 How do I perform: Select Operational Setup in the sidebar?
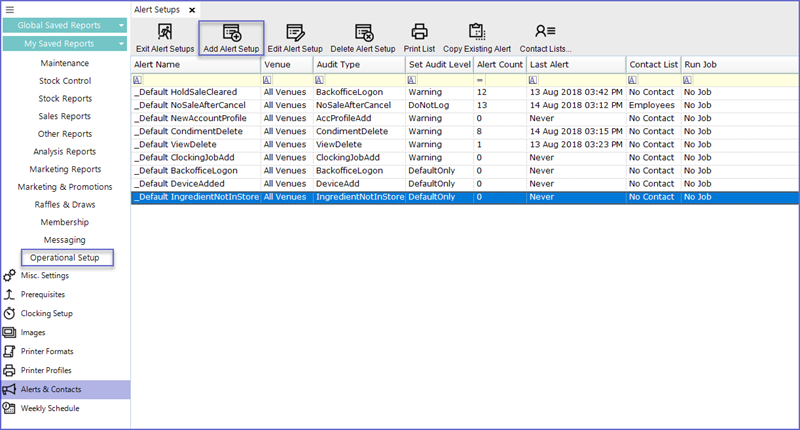coord(65,258)
